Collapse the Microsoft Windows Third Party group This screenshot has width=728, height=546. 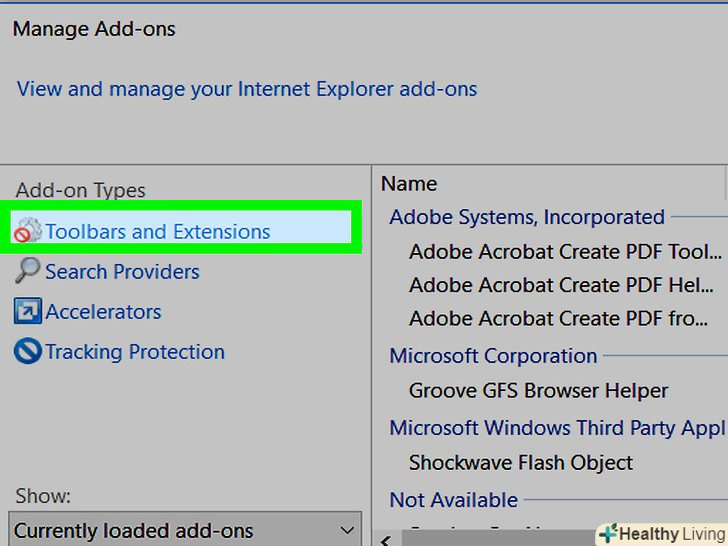(556, 428)
